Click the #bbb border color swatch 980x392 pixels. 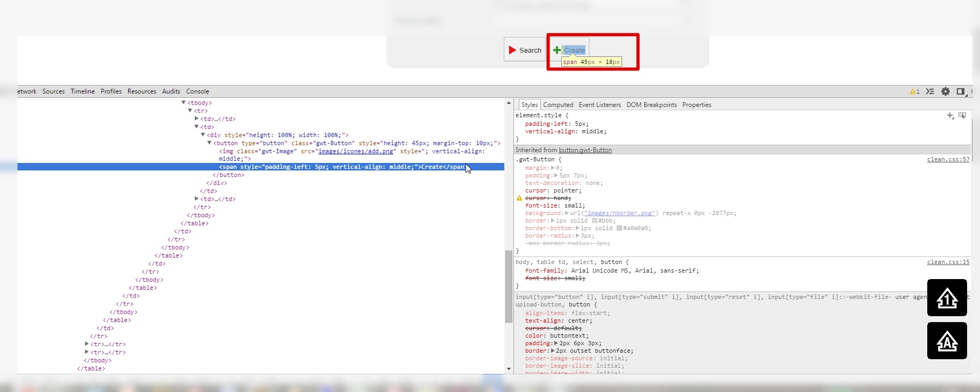pos(595,220)
